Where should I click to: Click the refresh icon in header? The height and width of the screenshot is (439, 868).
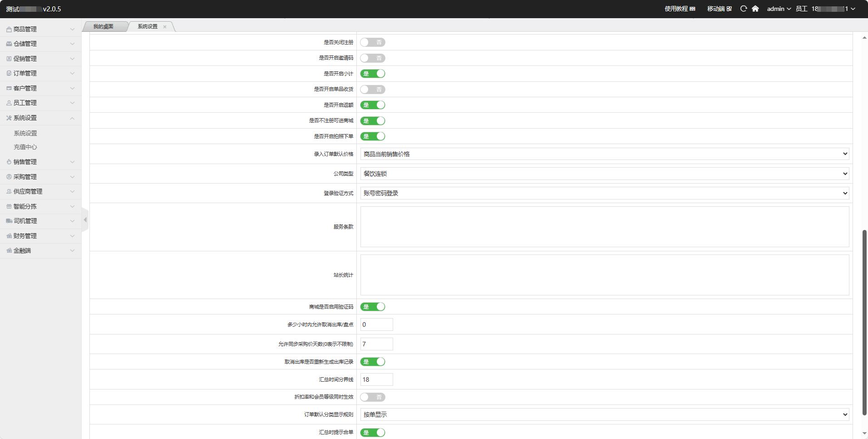tap(743, 9)
